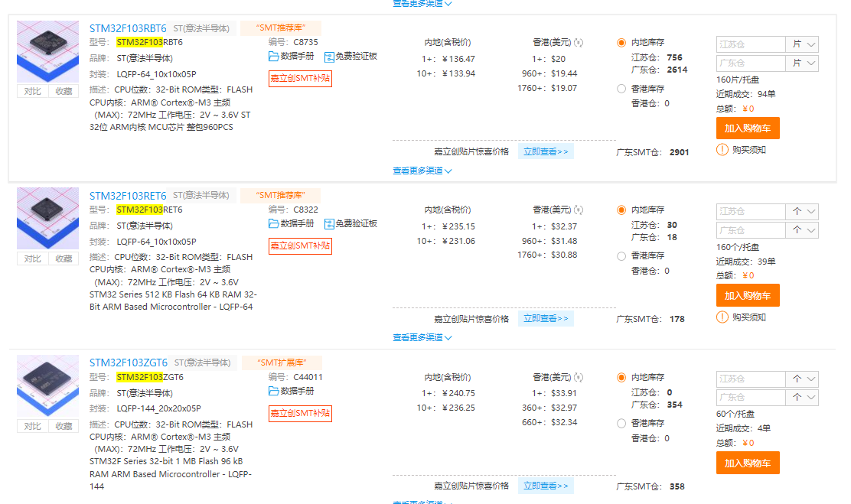Click 江苏仓 quantity field for STM32F103ZGT6
Viewport: 851px width, 504px height.
coord(751,379)
